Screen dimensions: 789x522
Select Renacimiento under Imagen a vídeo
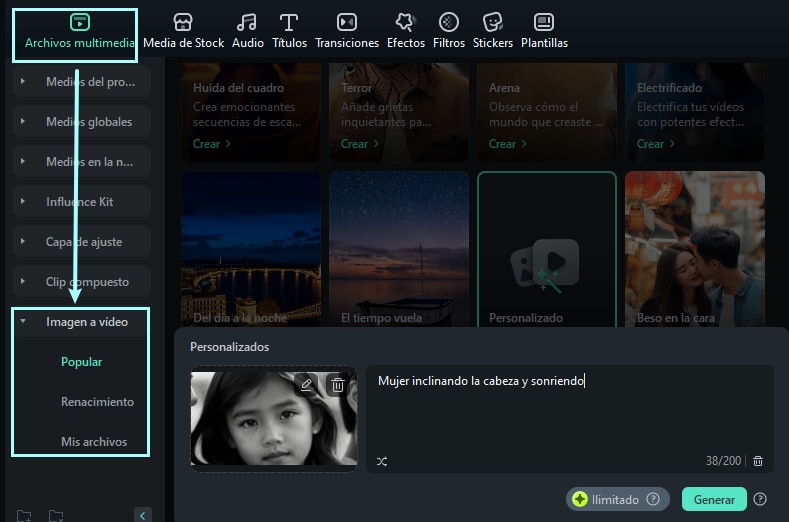click(x=96, y=402)
